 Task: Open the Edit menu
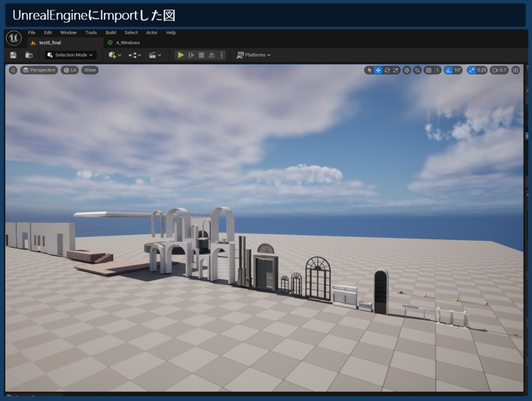point(48,33)
